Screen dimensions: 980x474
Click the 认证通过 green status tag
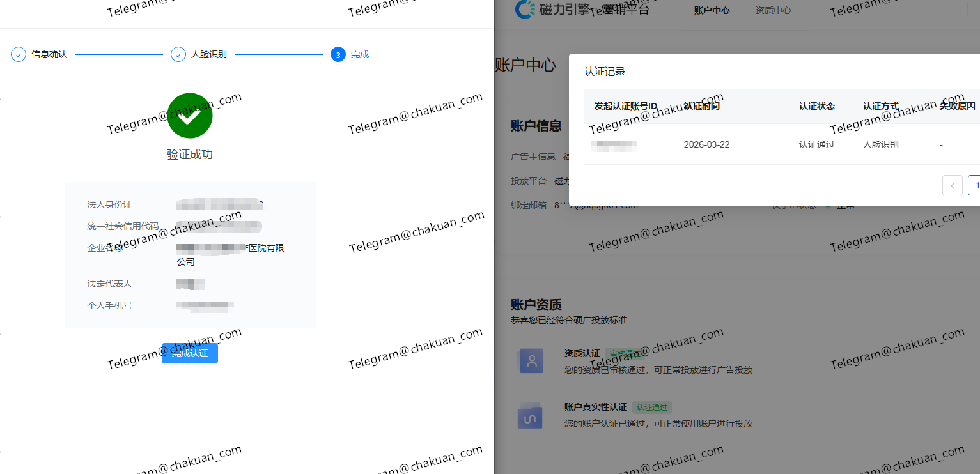(652, 407)
